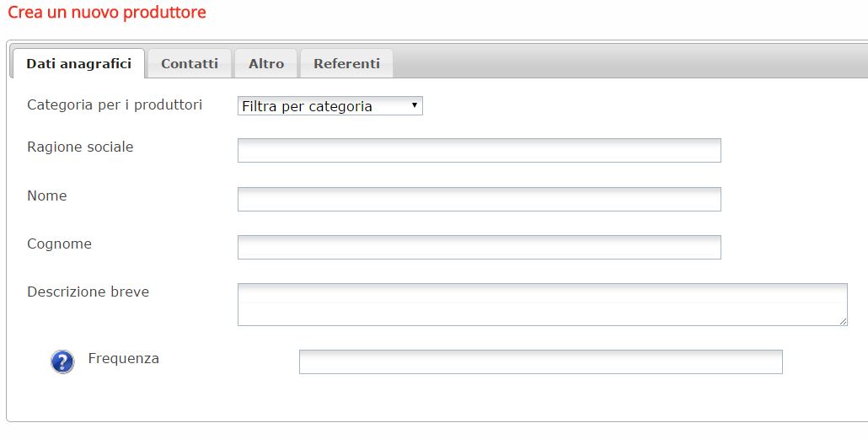Click the Frequenza label text
Viewport: 868px width, 439px height.
(x=123, y=359)
